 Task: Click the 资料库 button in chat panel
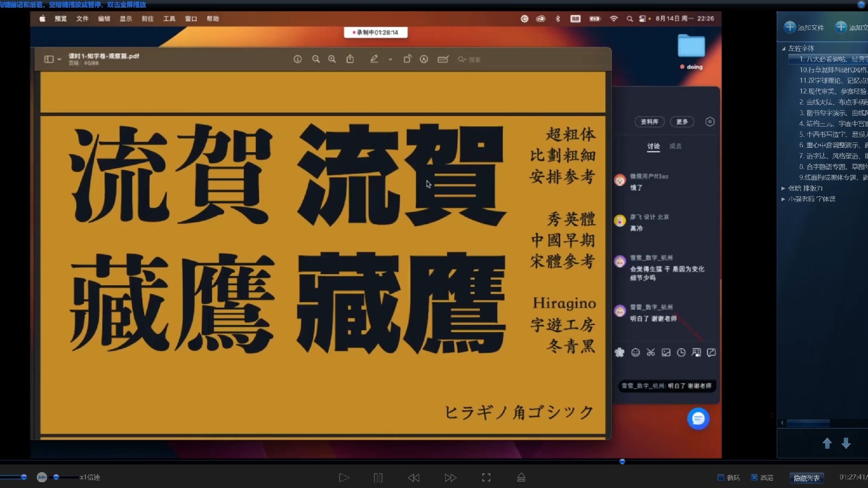[649, 122]
